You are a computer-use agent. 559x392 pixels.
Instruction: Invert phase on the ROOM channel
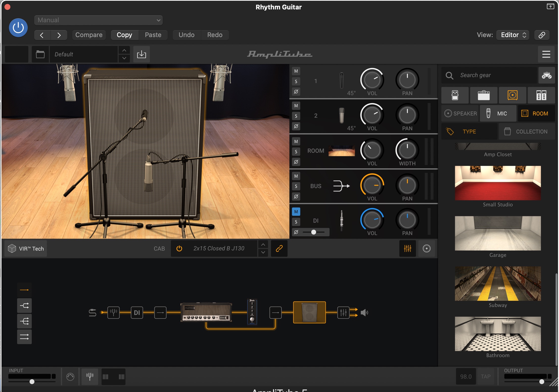click(296, 162)
